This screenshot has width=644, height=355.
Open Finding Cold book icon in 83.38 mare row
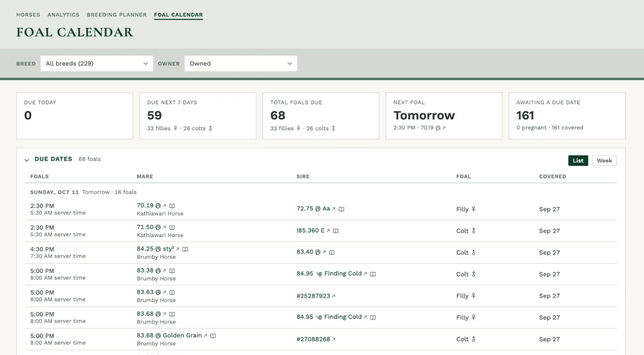tap(373, 274)
